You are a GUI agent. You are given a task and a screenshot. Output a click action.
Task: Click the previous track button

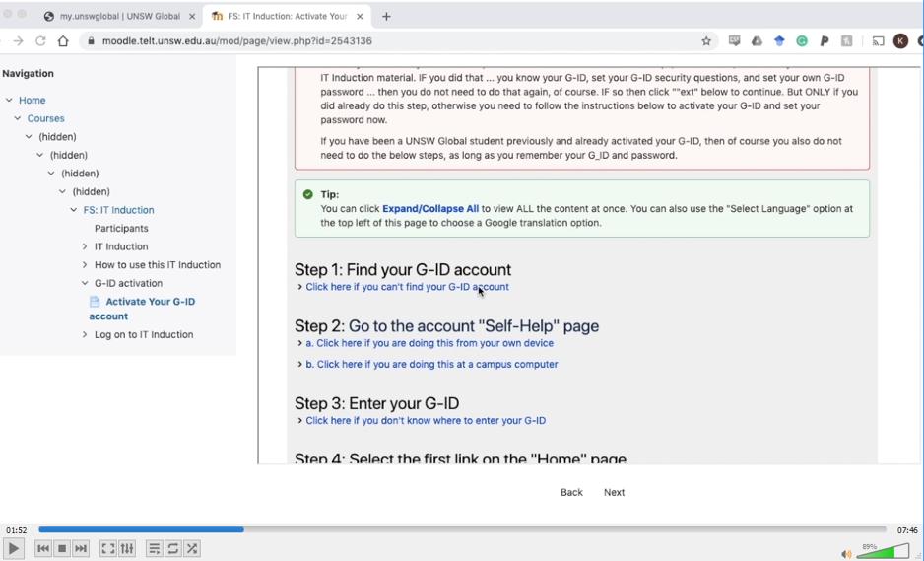point(43,548)
